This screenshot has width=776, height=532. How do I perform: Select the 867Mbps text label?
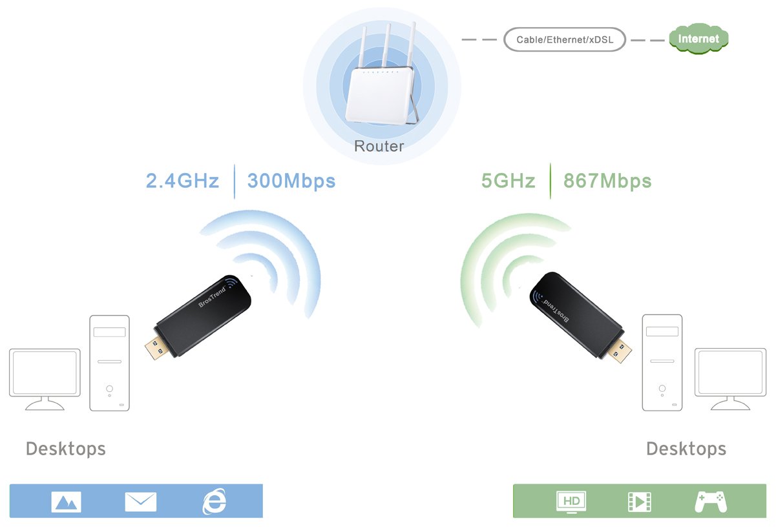coord(607,181)
